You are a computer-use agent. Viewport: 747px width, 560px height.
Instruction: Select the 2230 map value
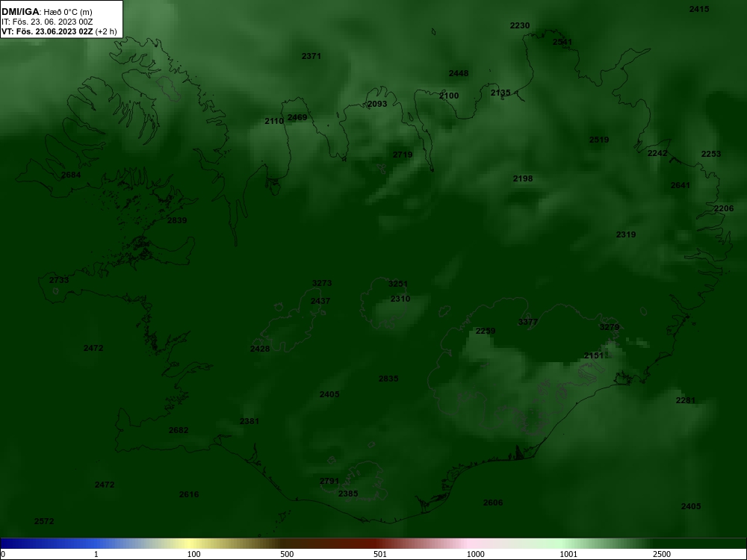(520, 25)
